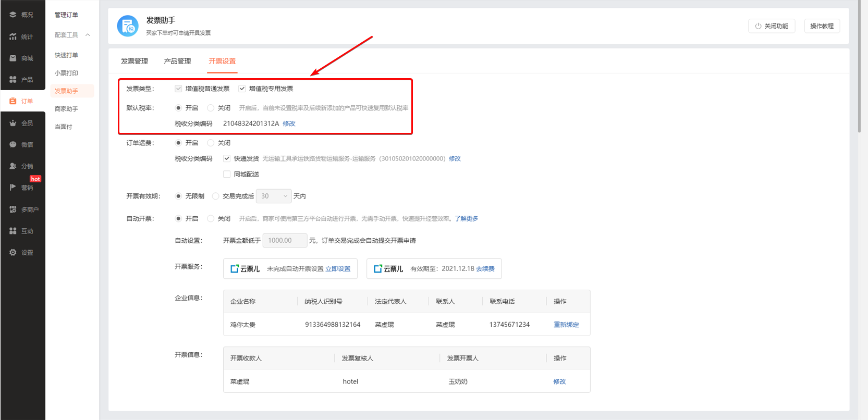Click the 概况 overview sidebar icon

tap(13, 15)
